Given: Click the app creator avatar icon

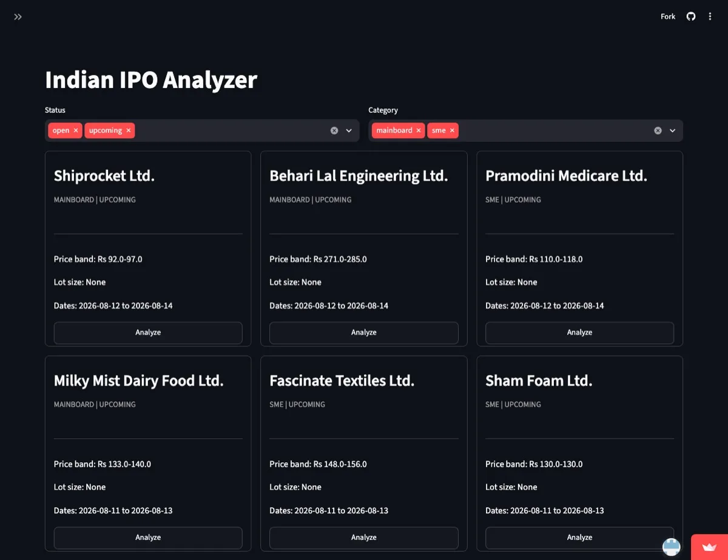Looking at the screenshot, I should coord(672,547).
